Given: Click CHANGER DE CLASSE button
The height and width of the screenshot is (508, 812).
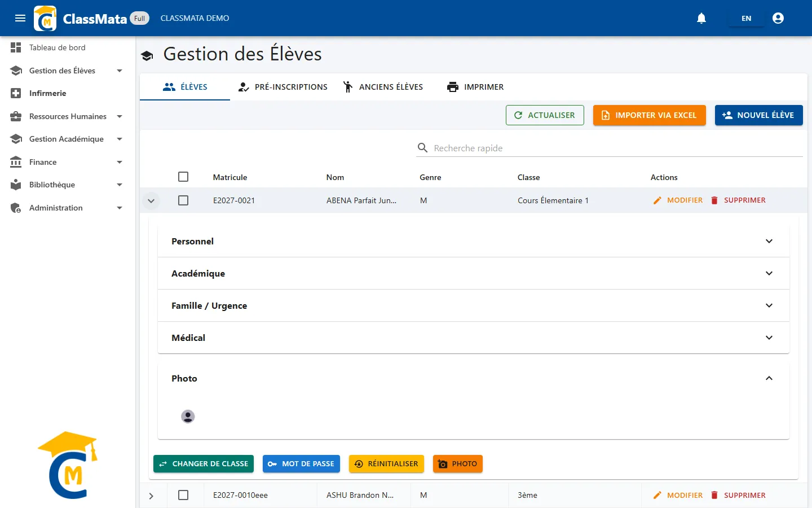Looking at the screenshot, I should click(204, 464).
